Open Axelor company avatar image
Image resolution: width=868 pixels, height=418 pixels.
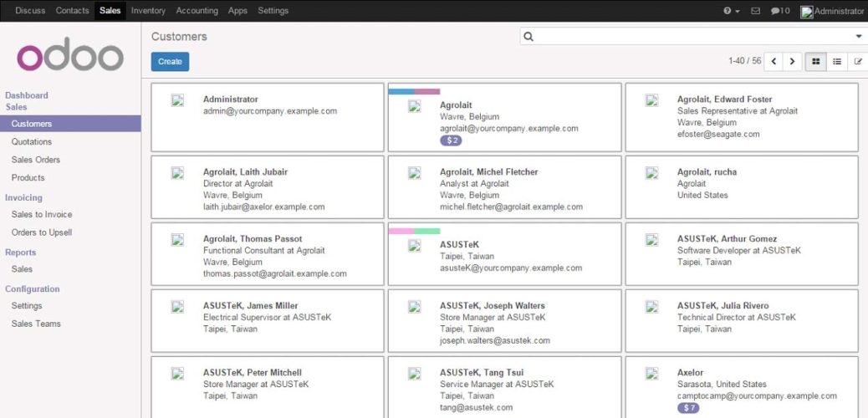(x=651, y=373)
